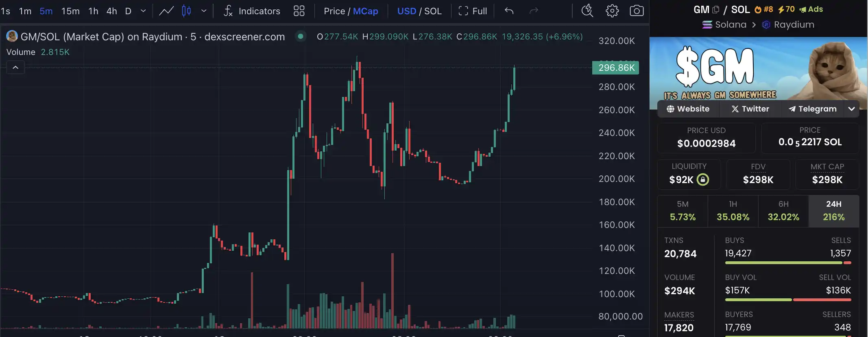Select the 15m timeframe
Image resolution: width=868 pixels, height=337 pixels.
tap(70, 11)
